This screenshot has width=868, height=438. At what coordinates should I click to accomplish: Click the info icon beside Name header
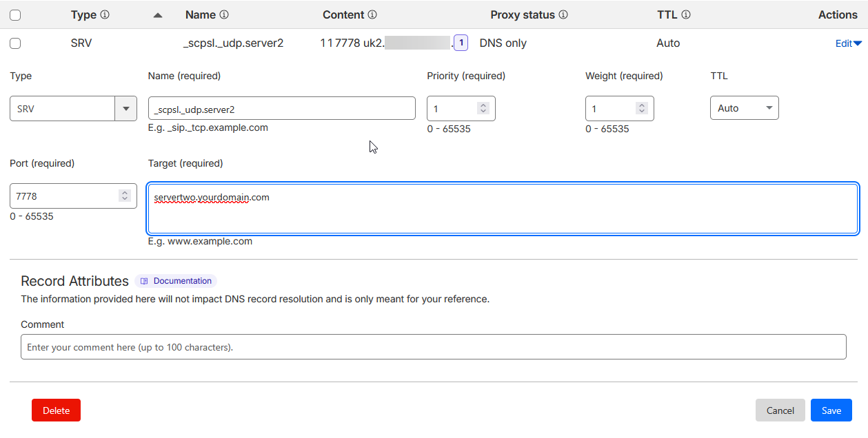click(x=224, y=14)
